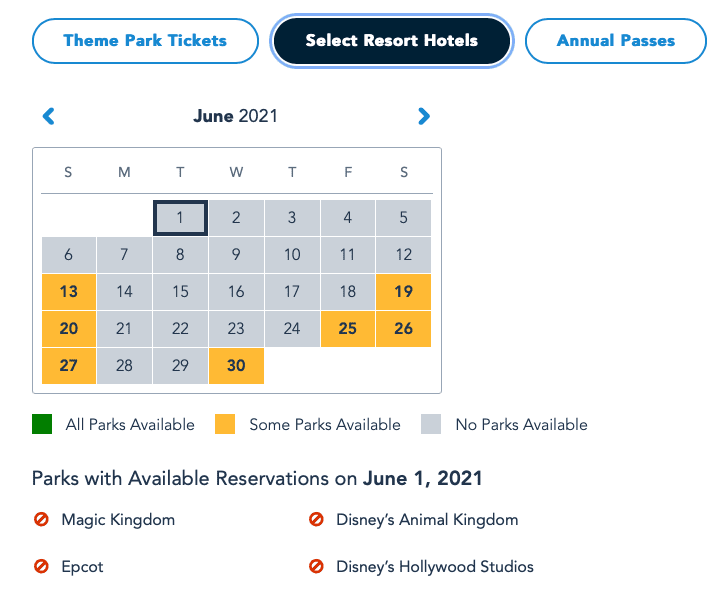Select the Select Resort Hotels tab

[x=392, y=41]
